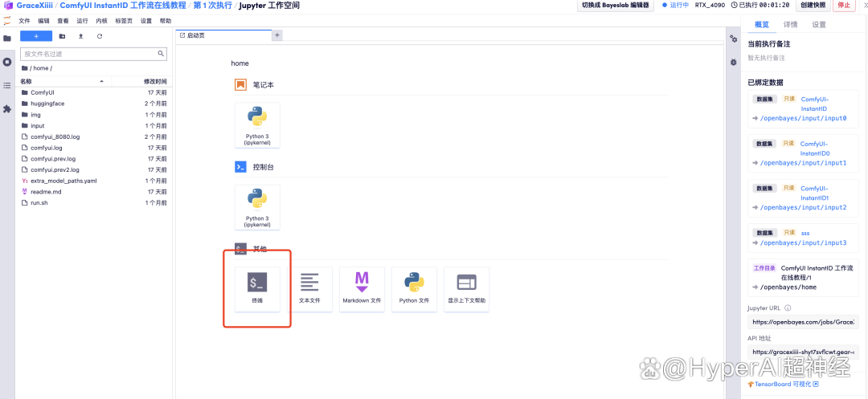Viewport: 868px width, 399px height.
Task: Open 第 1 次执行 breadcrumb link
Action: [x=213, y=5]
